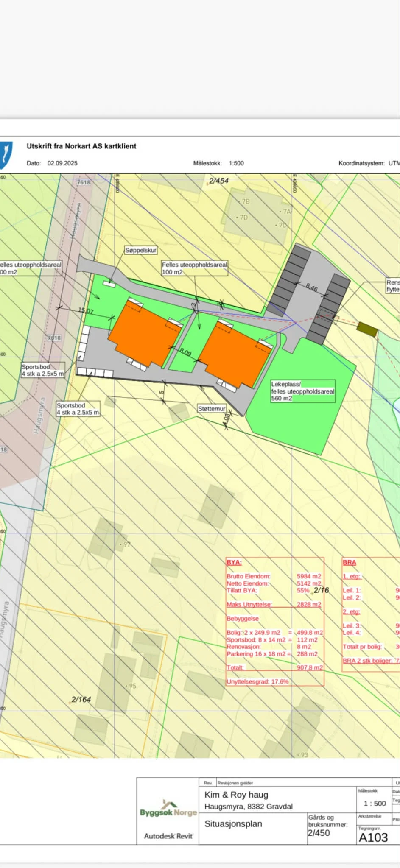The width and height of the screenshot is (400, 868).
Task: Click the '8.09' dimension between buildings
Action: [185, 352]
